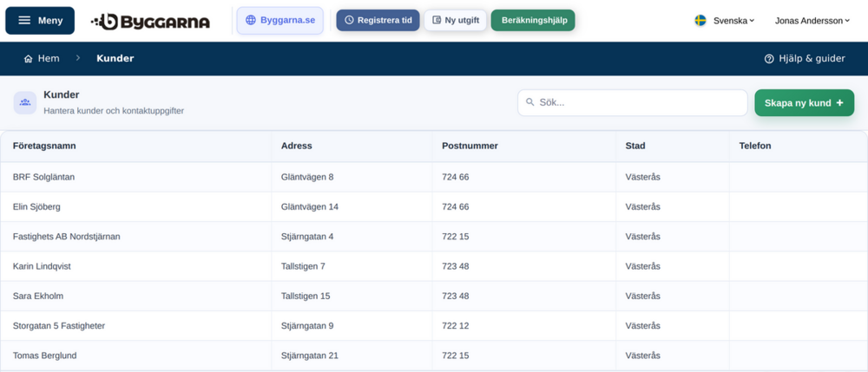Click Kunder breadcrumb item
This screenshot has width=868, height=372.
tap(115, 59)
